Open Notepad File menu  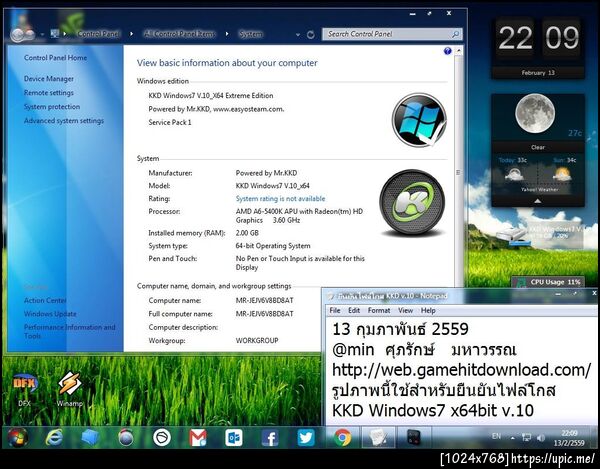pyautogui.click(x=334, y=311)
